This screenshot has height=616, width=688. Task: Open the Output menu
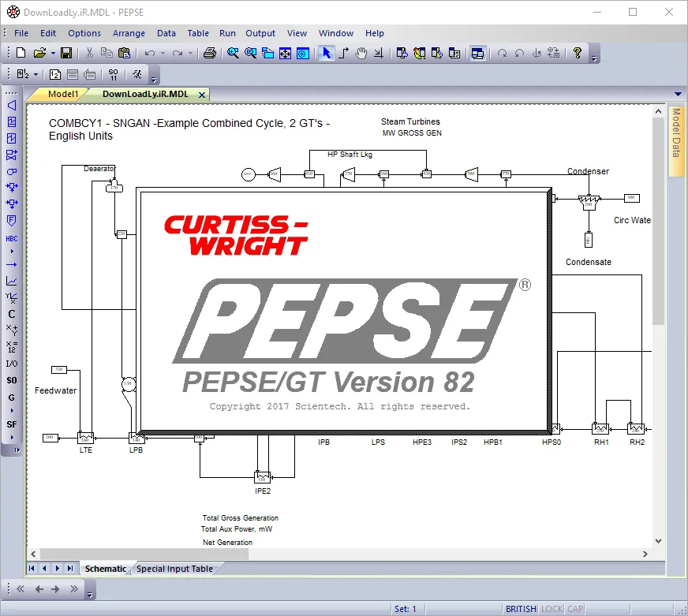pyautogui.click(x=260, y=33)
